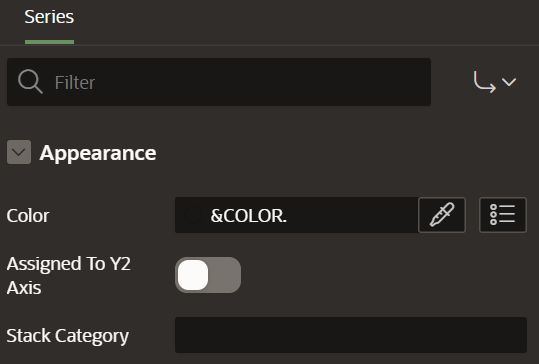Click the Color property label
539x364 pixels.
tap(28, 216)
